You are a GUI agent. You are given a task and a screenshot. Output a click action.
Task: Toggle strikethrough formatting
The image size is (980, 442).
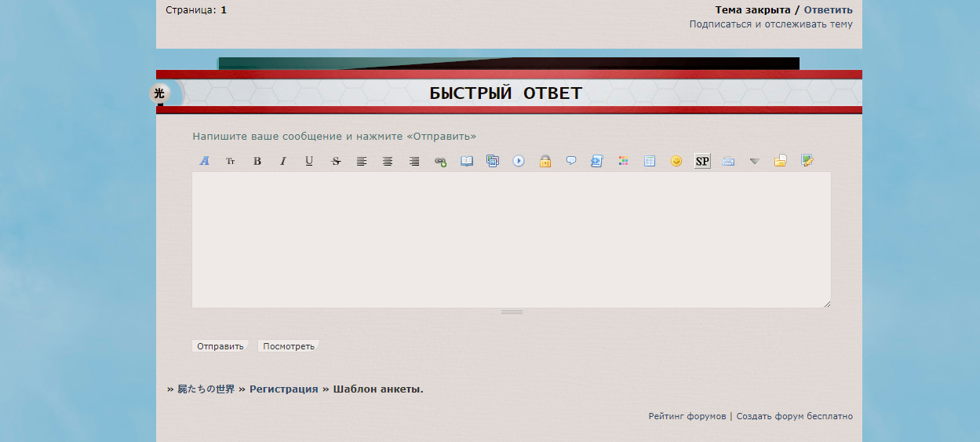tap(336, 161)
